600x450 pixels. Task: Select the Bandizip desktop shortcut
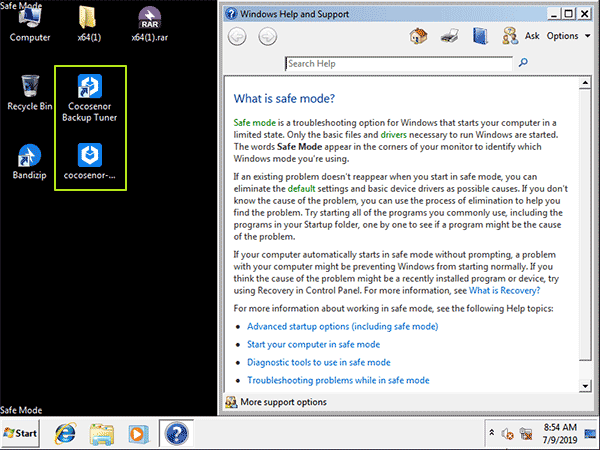[x=29, y=162]
